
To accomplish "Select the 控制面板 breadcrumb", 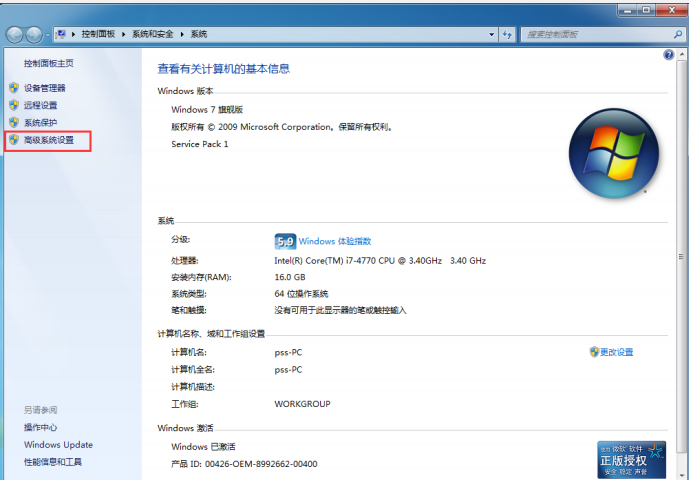I will click(x=98, y=34).
